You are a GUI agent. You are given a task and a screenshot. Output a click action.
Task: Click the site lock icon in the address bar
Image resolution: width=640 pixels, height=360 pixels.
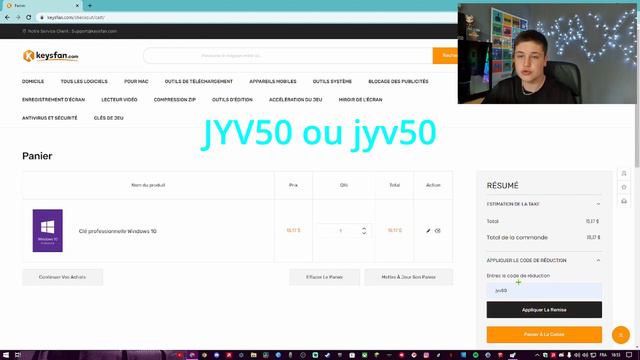click(x=42, y=18)
